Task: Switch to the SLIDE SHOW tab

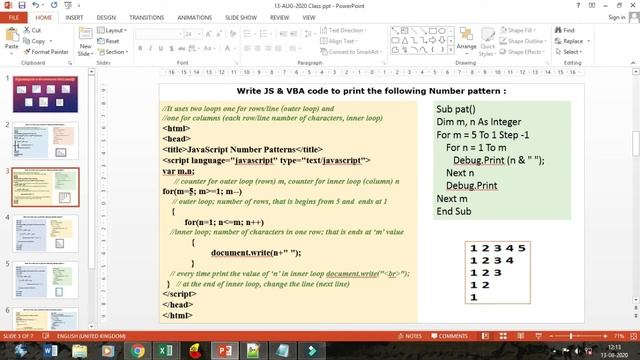Action: coord(241,18)
